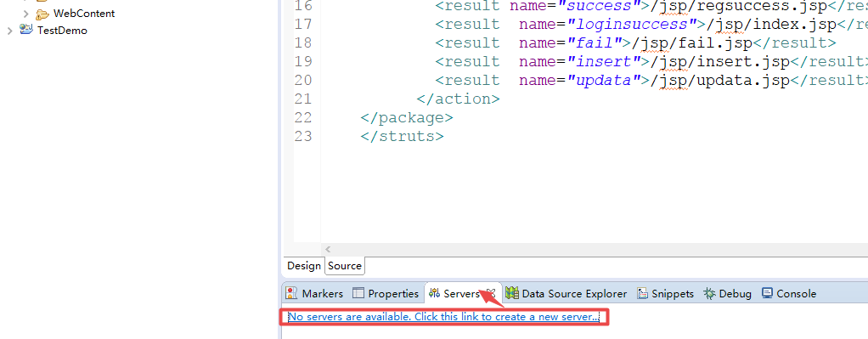Select the TestDemo project
The height and width of the screenshot is (339, 868).
pos(62,31)
